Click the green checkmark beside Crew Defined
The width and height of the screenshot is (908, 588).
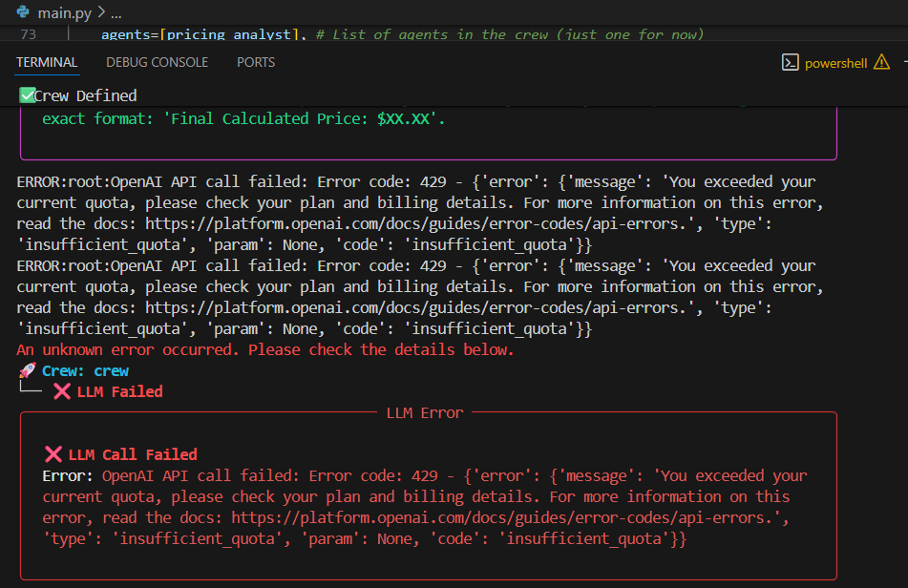(x=27, y=94)
